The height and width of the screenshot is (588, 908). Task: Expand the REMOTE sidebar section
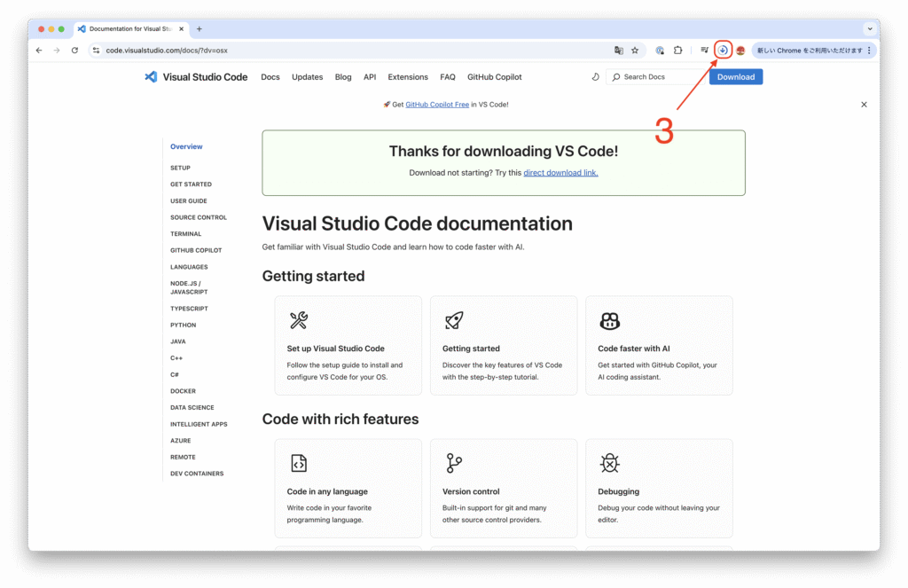pos(183,457)
